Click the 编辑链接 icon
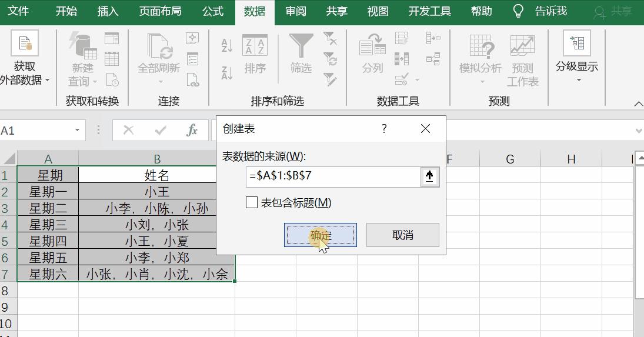 (192, 79)
